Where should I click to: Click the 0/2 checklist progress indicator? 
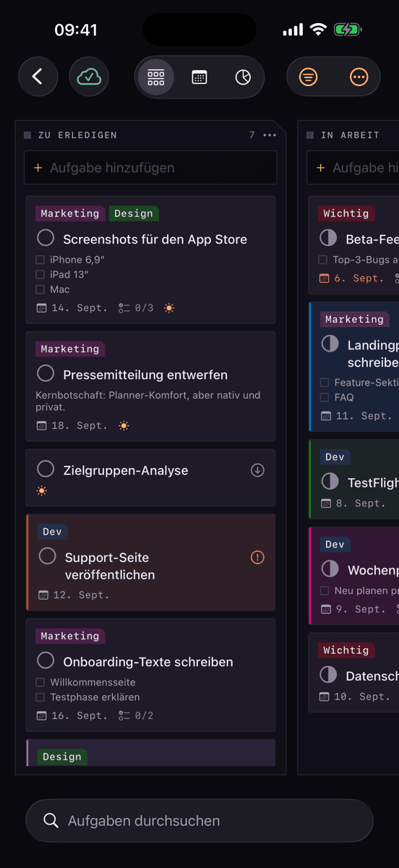pos(136,716)
